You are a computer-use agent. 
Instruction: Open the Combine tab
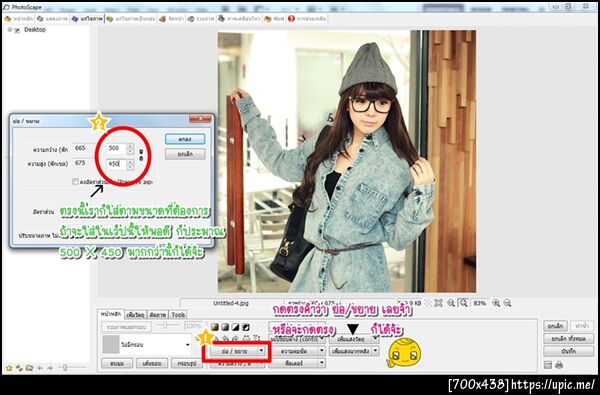pos(201,19)
